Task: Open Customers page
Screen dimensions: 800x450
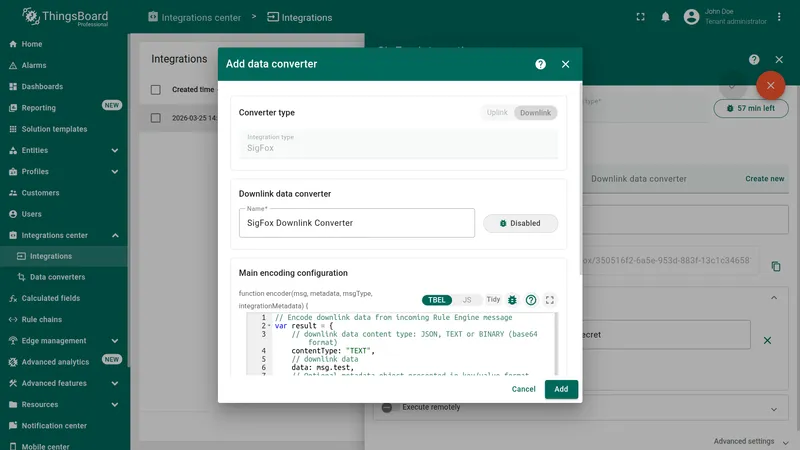Action: (64, 193)
